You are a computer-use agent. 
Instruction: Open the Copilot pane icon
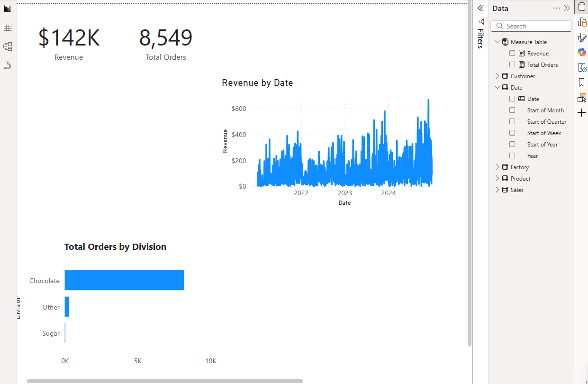tap(582, 52)
